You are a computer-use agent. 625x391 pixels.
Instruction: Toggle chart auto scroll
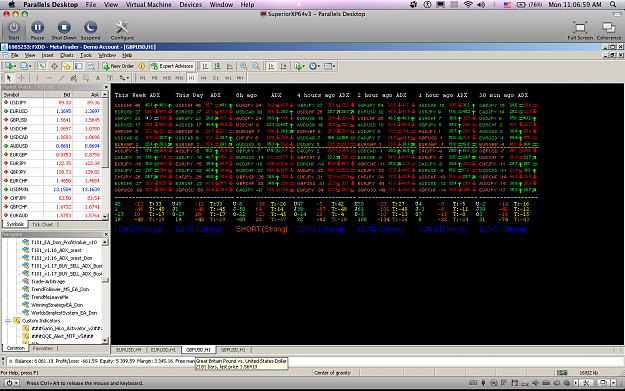[271, 66]
